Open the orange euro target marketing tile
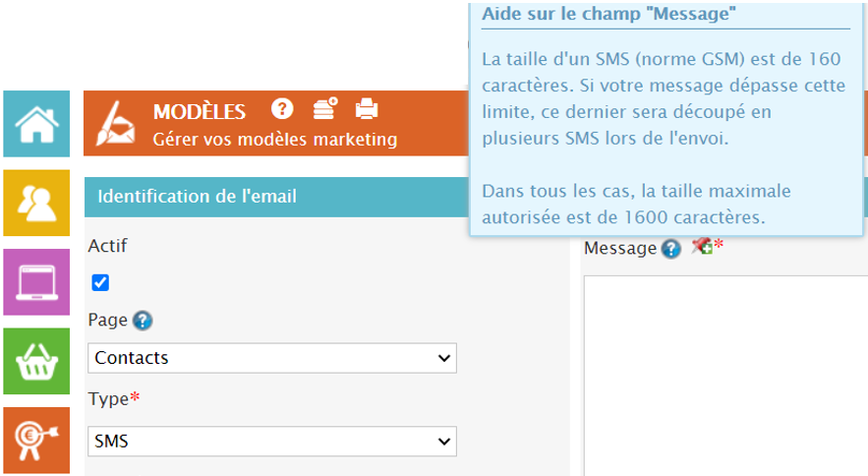The height and width of the screenshot is (476, 868). [x=36, y=440]
